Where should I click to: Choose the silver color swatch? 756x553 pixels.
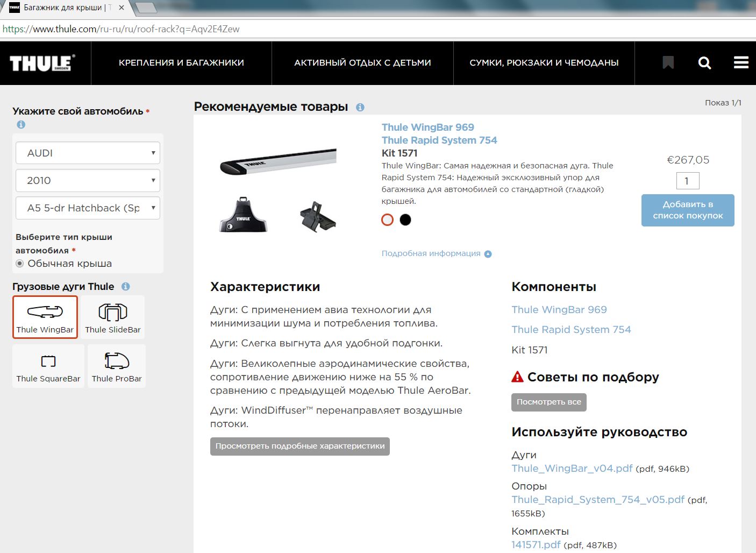(387, 219)
